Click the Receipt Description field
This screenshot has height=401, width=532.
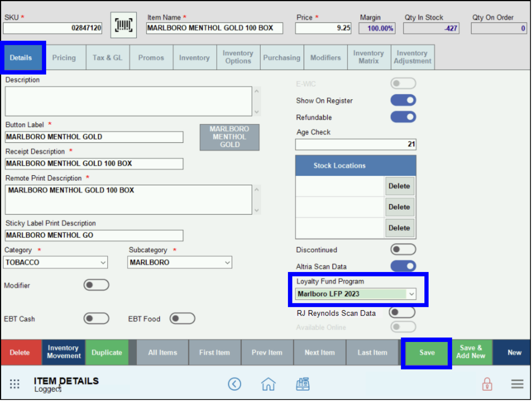tap(94, 164)
